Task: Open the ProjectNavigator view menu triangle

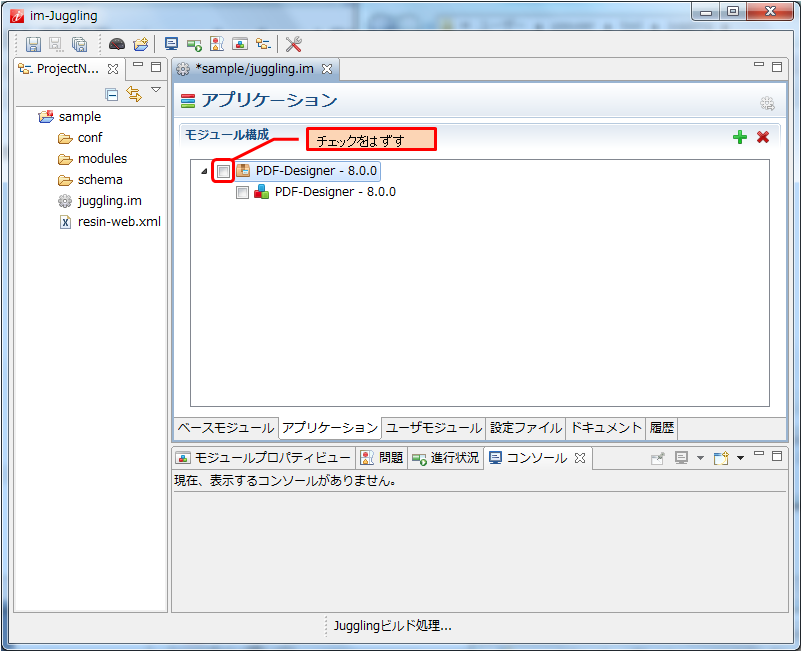Action: [x=156, y=90]
